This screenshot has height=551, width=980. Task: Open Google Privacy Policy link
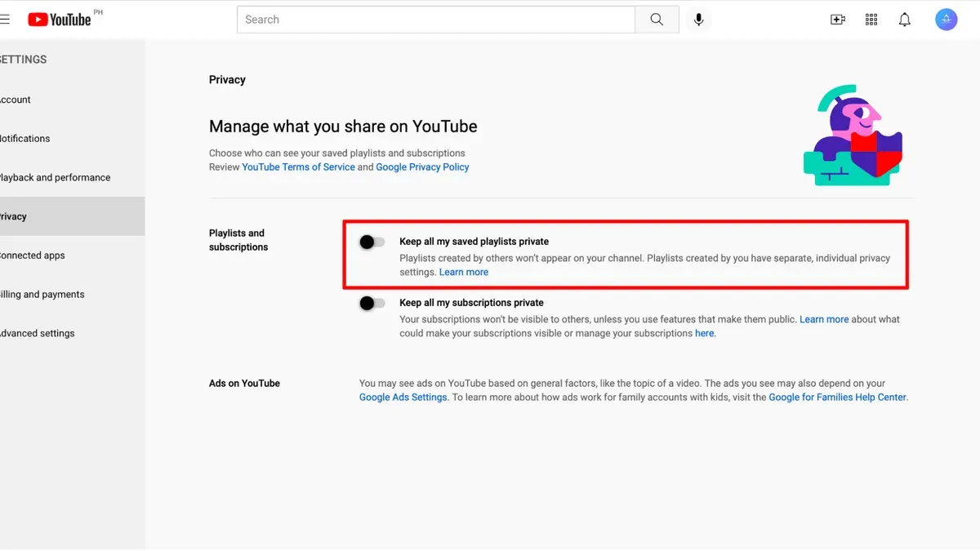point(422,167)
